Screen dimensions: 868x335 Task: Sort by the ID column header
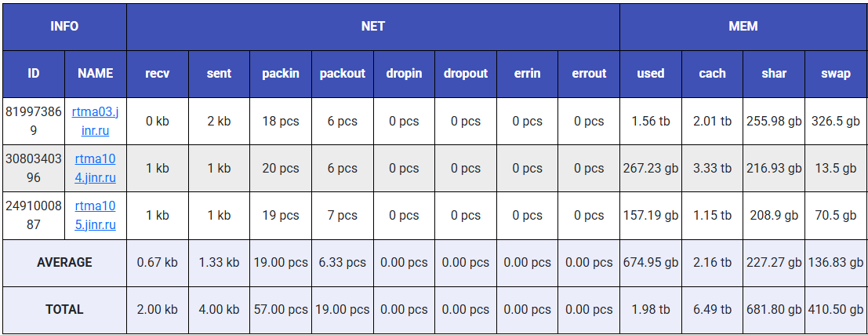coord(33,73)
